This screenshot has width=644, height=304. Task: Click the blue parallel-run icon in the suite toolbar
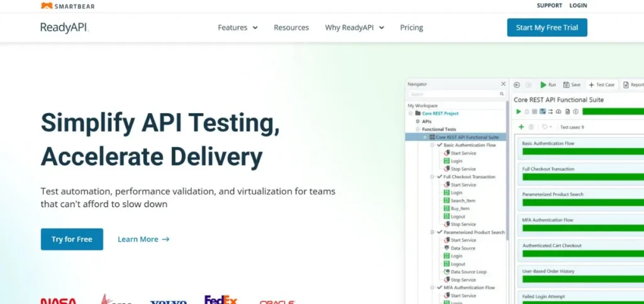coord(543,111)
